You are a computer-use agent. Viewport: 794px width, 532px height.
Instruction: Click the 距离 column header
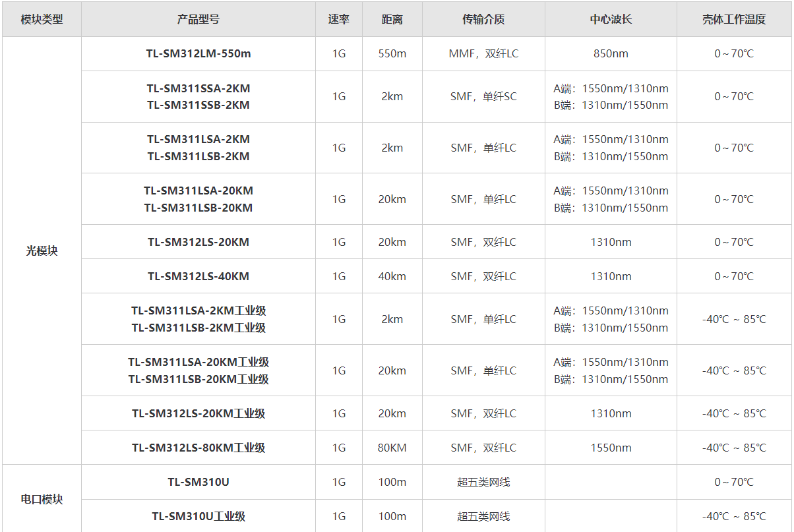[x=392, y=19]
